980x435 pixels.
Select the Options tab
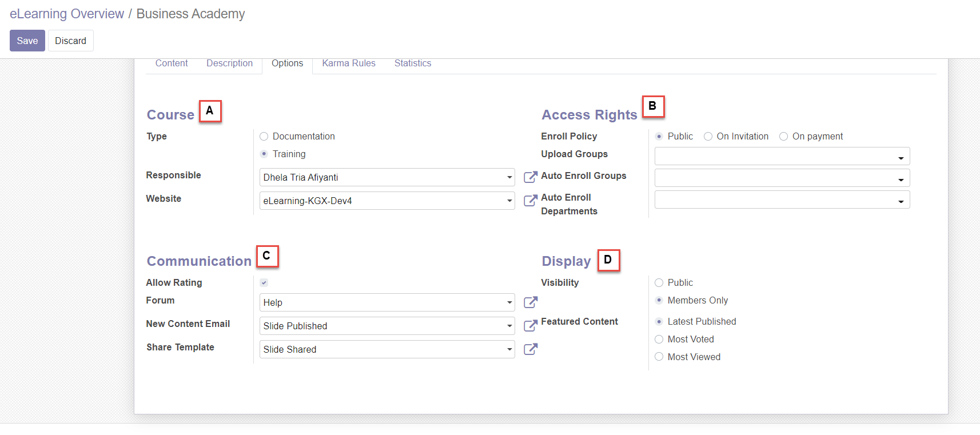(x=288, y=63)
